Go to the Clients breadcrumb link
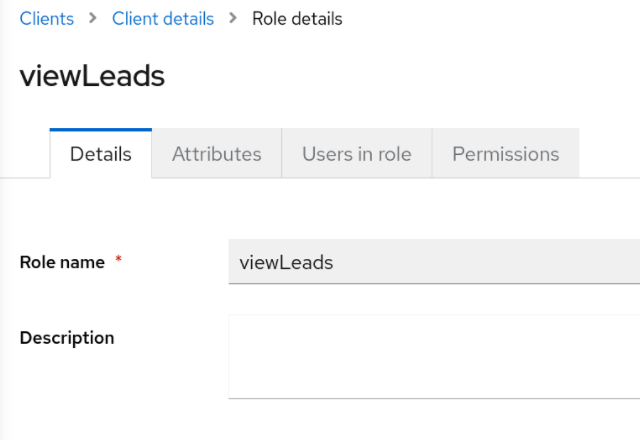640x440 pixels. (x=47, y=19)
